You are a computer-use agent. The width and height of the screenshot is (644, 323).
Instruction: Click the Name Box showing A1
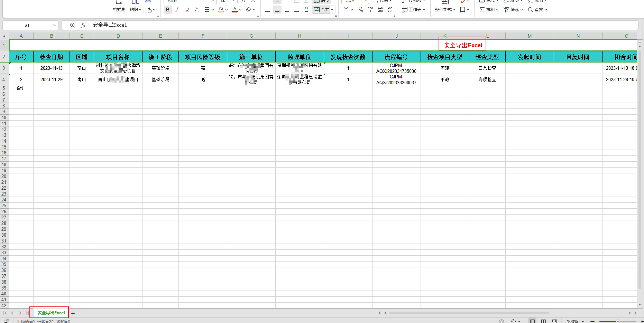[27, 25]
